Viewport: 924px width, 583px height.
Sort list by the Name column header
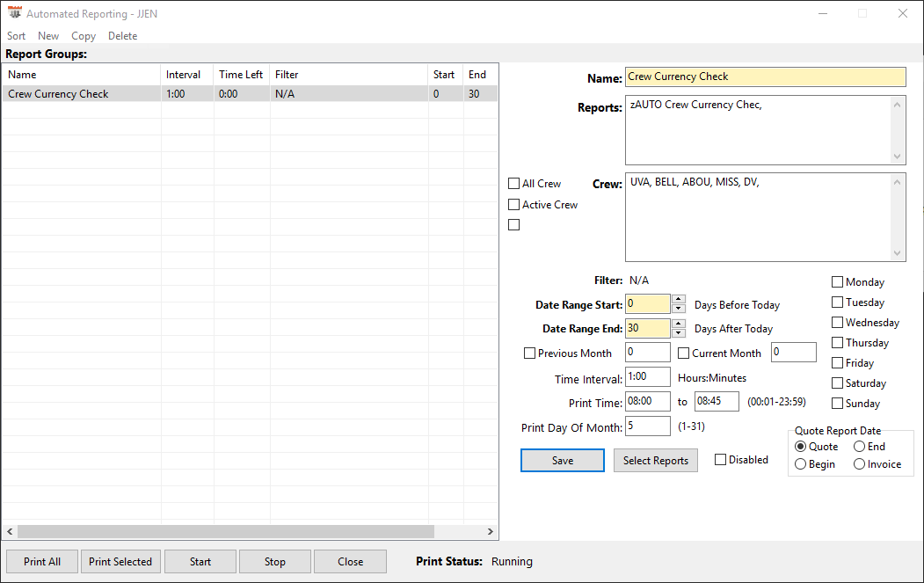click(81, 75)
